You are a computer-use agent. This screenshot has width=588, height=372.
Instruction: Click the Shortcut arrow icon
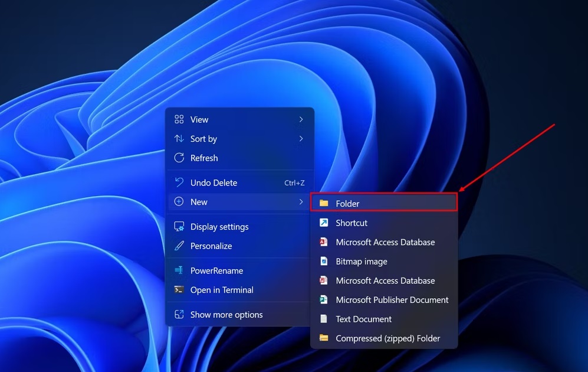pyautogui.click(x=324, y=223)
